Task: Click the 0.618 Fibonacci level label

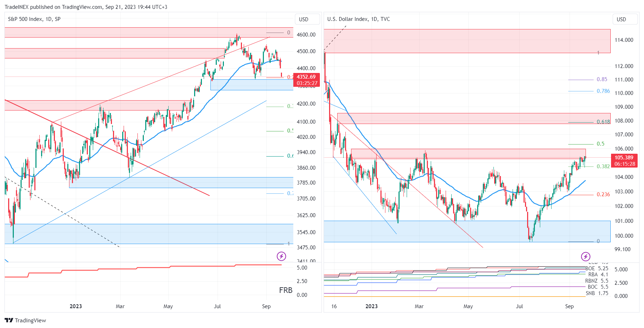Action: tap(603, 122)
